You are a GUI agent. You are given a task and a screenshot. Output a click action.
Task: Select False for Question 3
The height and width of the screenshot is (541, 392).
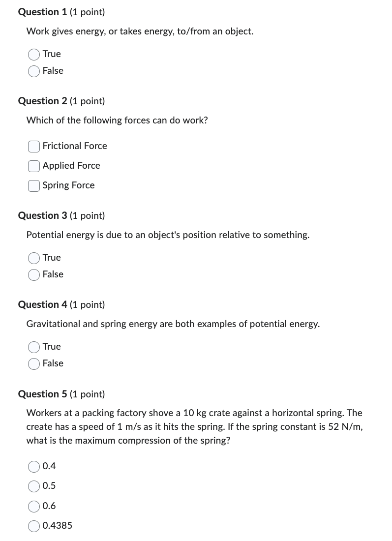[x=33, y=274]
